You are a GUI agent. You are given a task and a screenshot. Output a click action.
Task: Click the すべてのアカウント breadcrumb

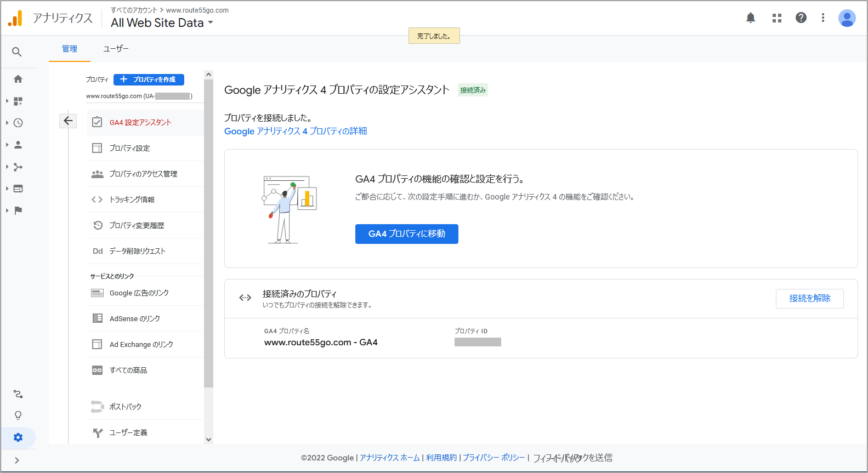[x=134, y=10]
